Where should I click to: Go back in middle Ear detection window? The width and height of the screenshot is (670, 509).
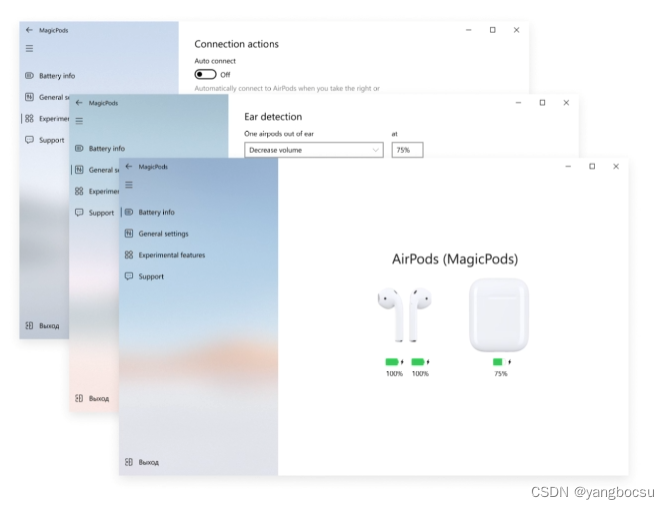click(79, 103)
